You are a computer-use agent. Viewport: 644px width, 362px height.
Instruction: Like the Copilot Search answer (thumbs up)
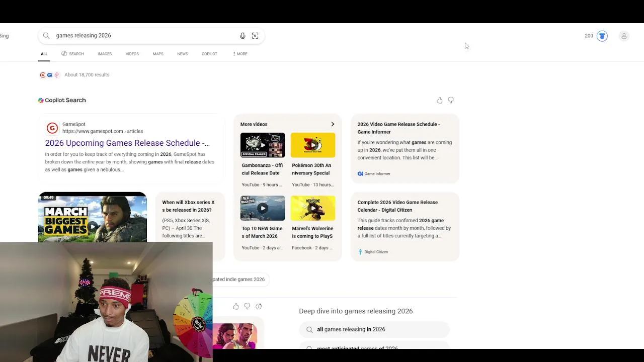click(440, 101)
